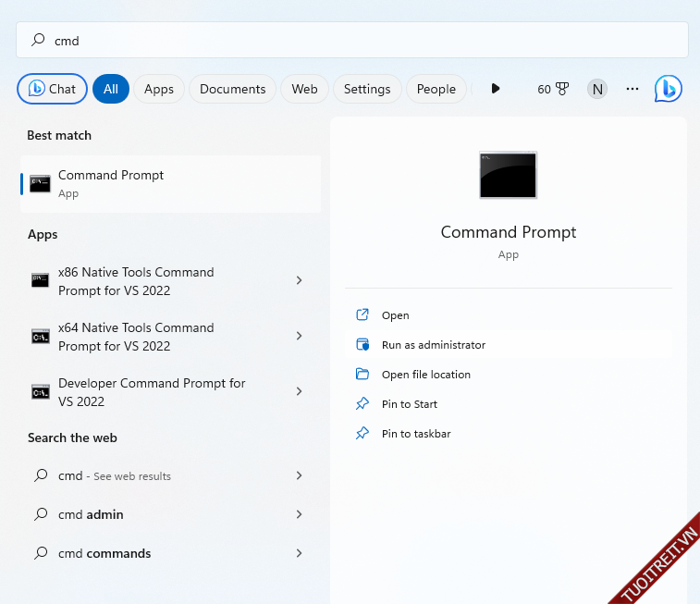Click Pin to taskbar action
Viewport: 700px width, 604px height.
click(x=416, y=434)
